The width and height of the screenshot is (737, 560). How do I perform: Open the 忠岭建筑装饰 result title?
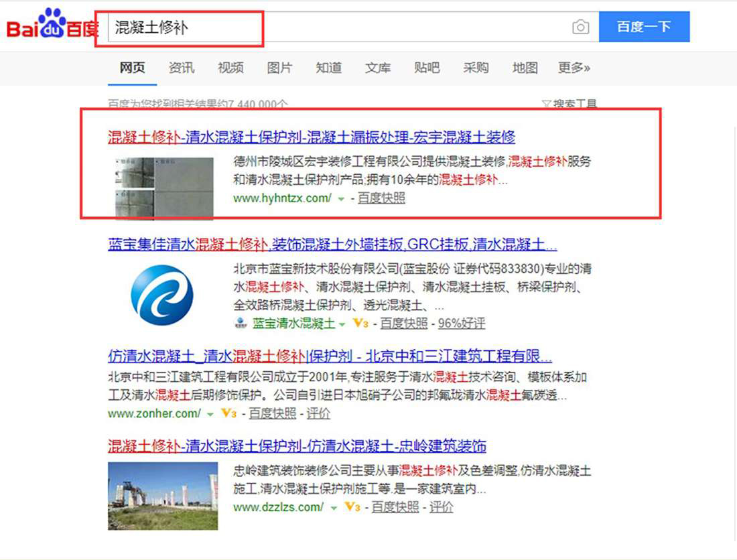(x=297, y=446)
